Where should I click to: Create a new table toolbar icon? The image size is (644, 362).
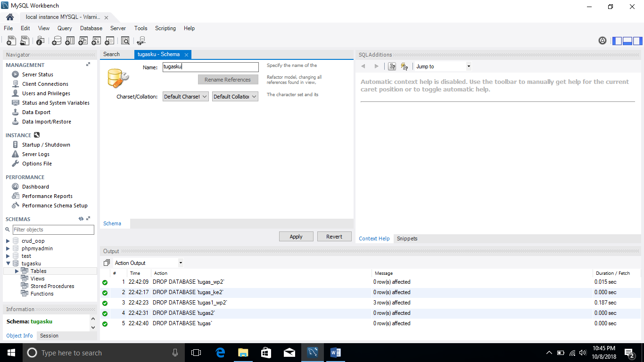click(70, 41)
